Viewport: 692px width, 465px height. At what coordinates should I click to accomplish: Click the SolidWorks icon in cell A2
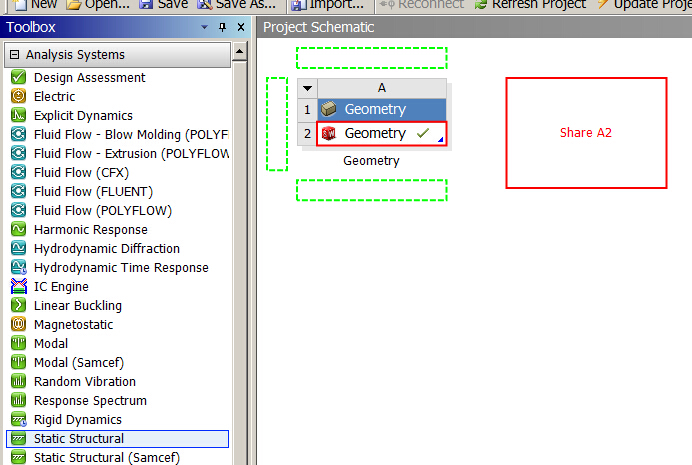(328, 133)
